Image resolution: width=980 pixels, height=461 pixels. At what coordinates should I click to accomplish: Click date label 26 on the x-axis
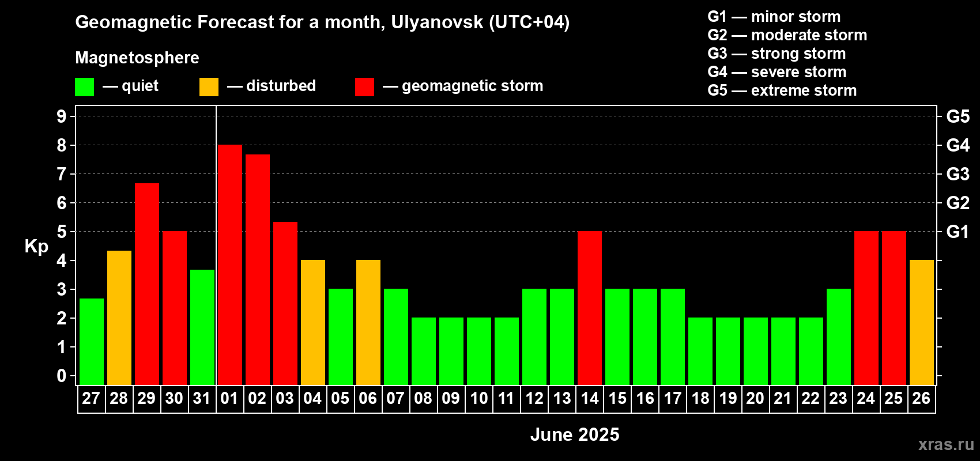(x=921, y=399)
